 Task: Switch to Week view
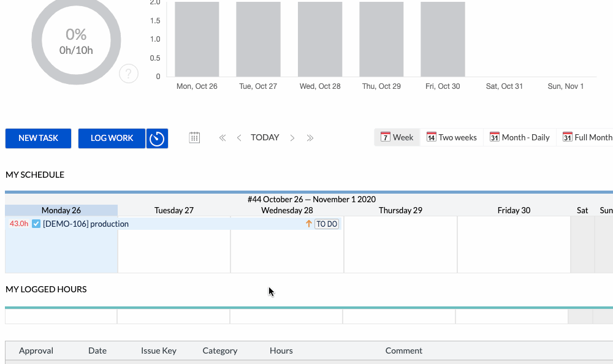(x=397, y=137)
